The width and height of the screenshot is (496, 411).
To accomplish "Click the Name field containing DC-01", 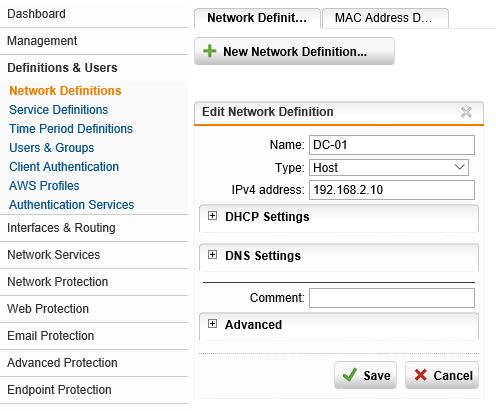I will click(x=392, y=145).
